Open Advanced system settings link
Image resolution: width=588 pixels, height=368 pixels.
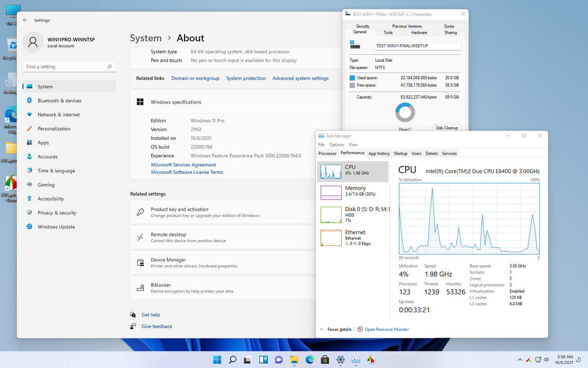click(x=300, y=78)
